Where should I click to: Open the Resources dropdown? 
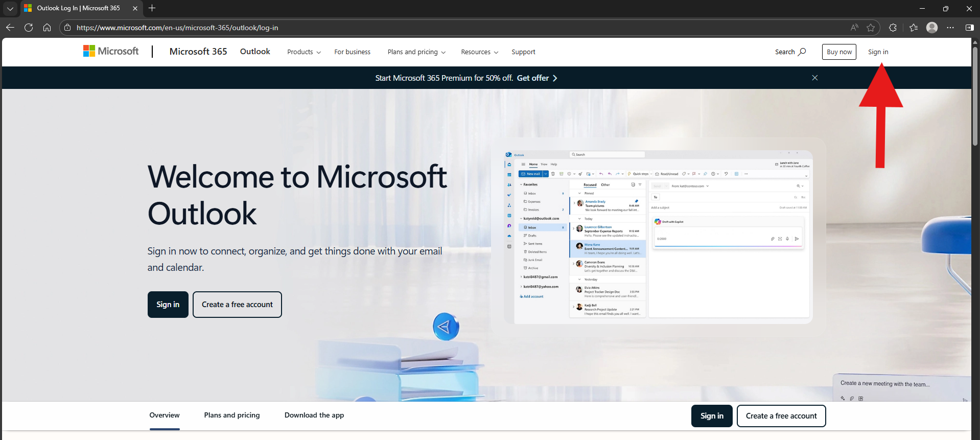click(479, 52)
